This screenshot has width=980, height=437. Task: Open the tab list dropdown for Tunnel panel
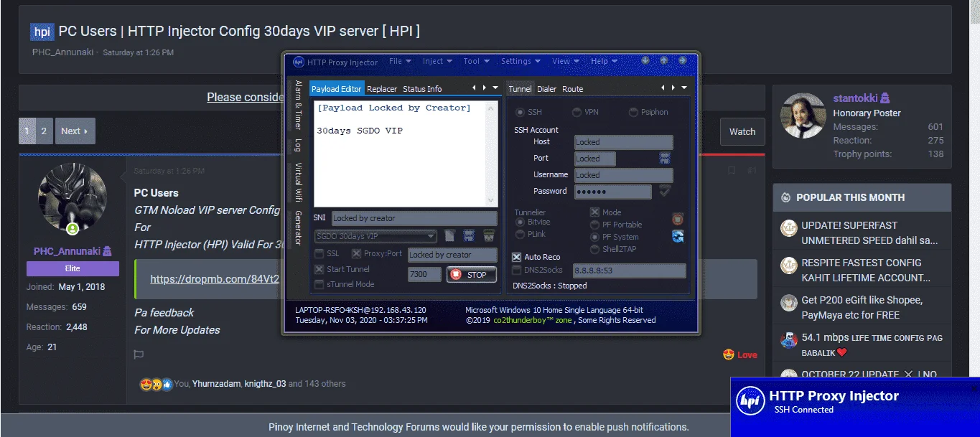click(684, 88)
